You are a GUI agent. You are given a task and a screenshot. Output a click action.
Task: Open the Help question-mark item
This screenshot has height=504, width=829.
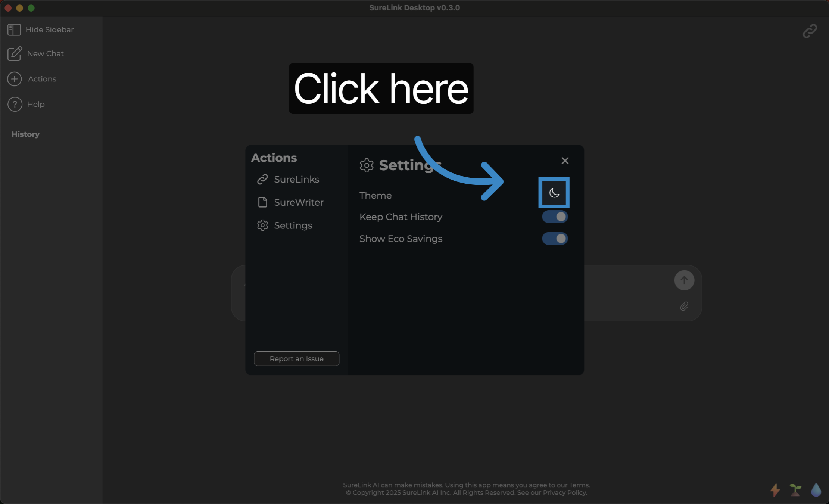click(26, 104)
